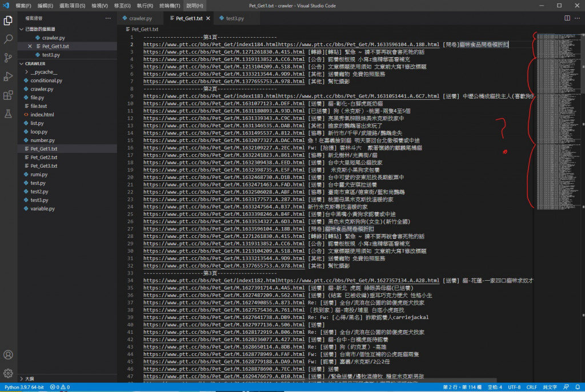Viewport: 585px width, 392px height.
Task: Click the indentation spaces 4 indicator
Action: (x=495, y=387)
